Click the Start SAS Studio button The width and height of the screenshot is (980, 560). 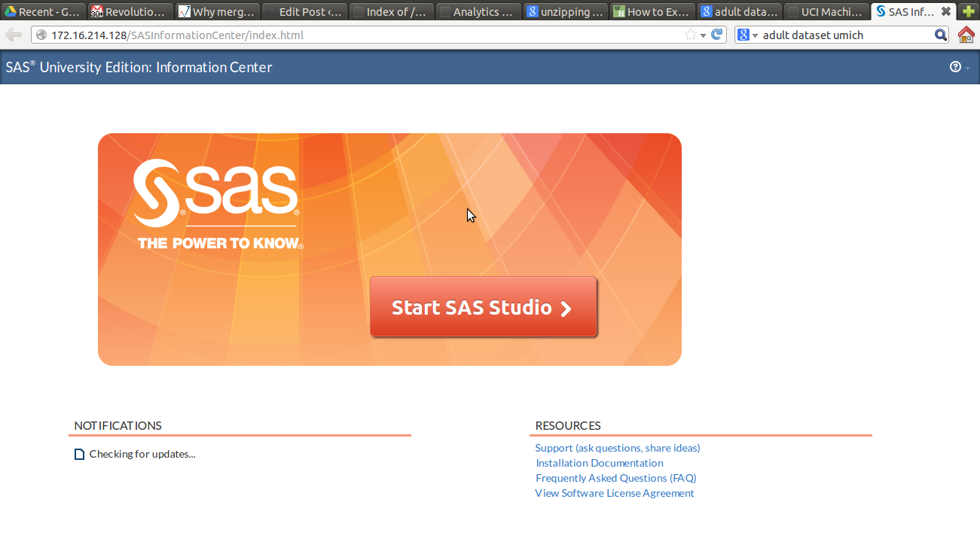point(483,307)
